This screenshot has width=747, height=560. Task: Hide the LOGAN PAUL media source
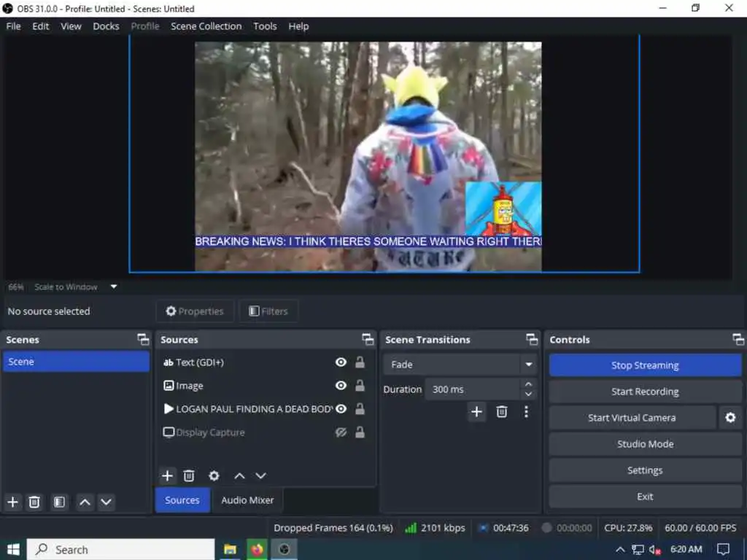tap(341, 408)
